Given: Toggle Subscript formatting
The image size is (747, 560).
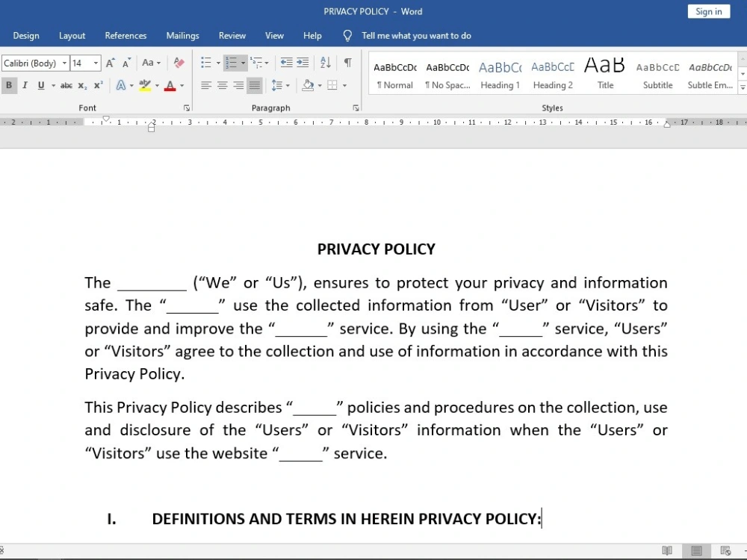Looking at the screenshot, I should [82, 86].
